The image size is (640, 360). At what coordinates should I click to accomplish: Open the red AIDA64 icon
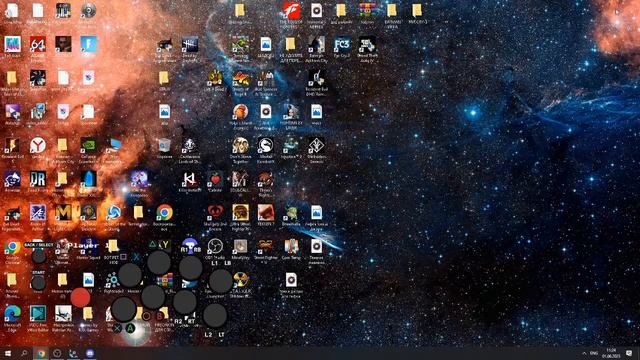click(38, 44)
